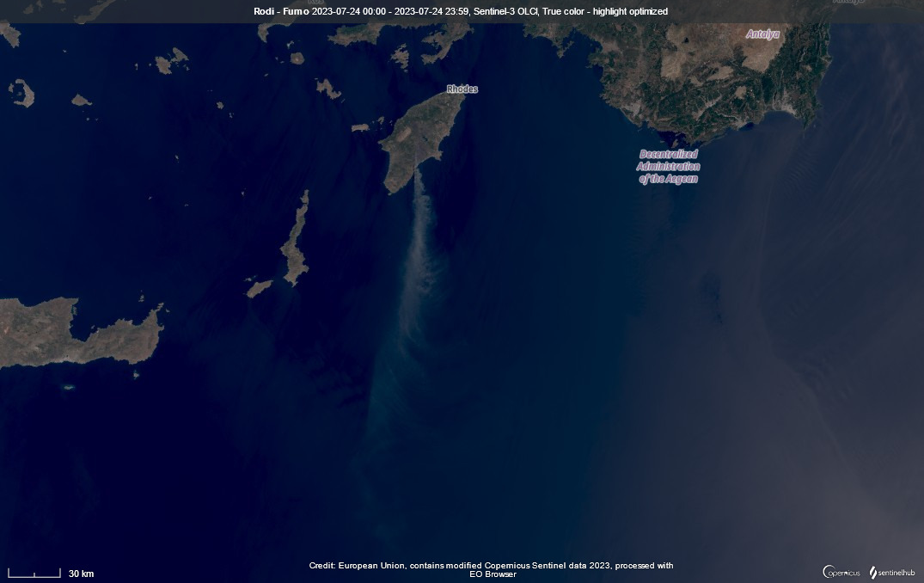The height and width of the screenshot is (583, 924).
Task: Click the long narrow island southwest of Rhodes
Action: click(x=296, y=241)
